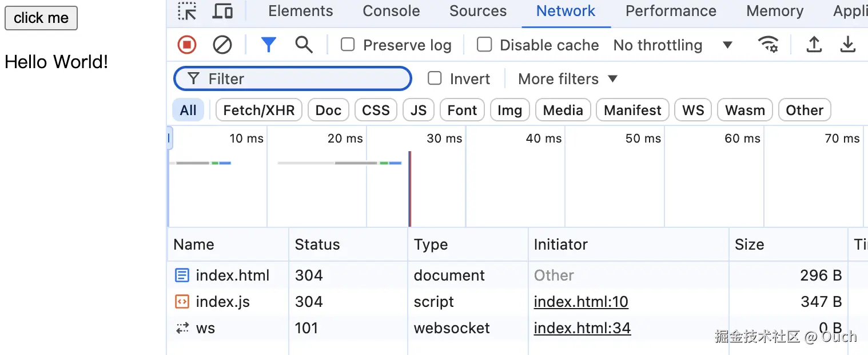Check the Invert filter option
Viewport: 868px width, 355px height.
(435, 78)
